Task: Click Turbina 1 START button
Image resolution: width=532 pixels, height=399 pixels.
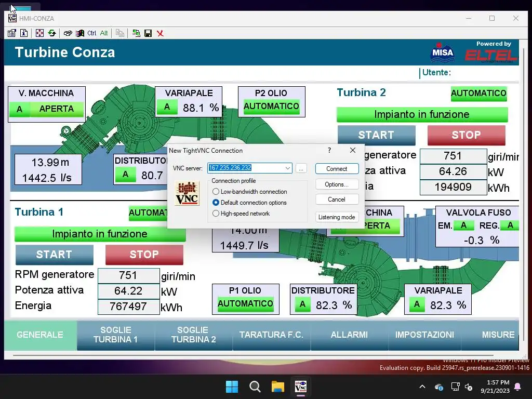Action: (54, 255)
